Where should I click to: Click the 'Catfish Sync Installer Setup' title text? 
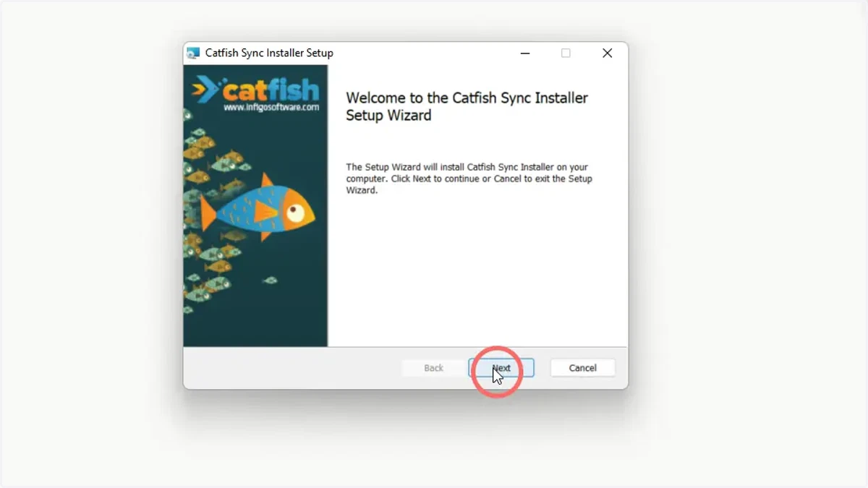[x=269, y=53]
